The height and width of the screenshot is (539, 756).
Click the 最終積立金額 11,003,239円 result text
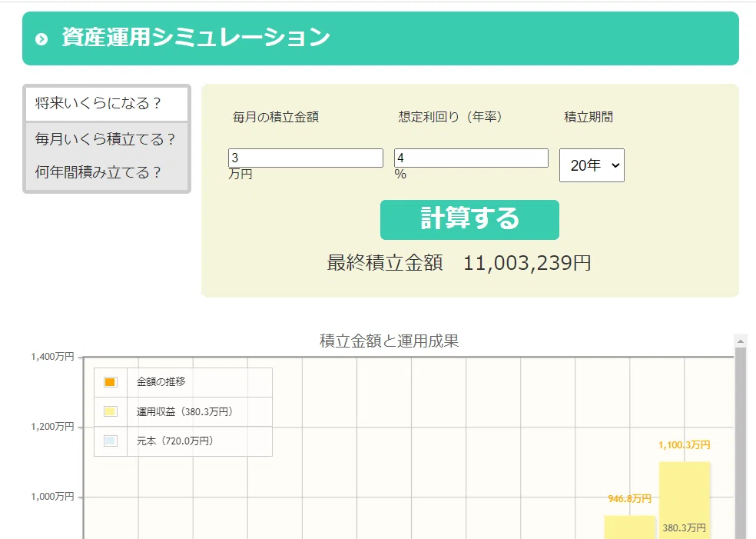click(x=459, y=263)
